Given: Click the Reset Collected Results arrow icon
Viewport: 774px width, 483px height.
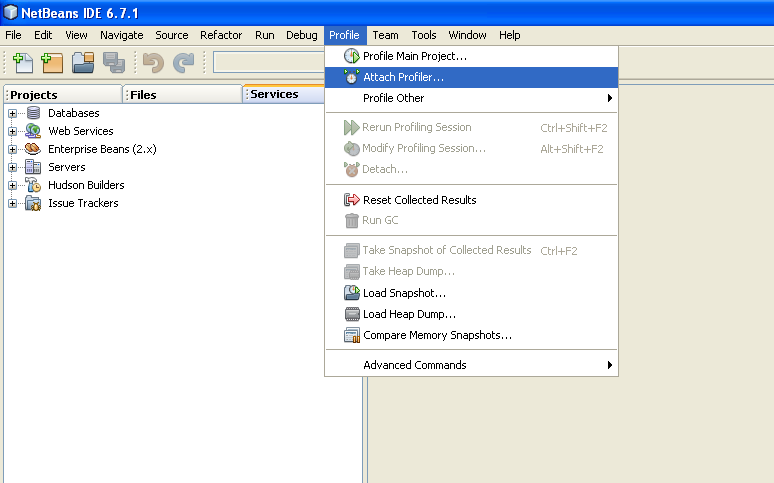Looking at the screenshot, I should 351,200.
